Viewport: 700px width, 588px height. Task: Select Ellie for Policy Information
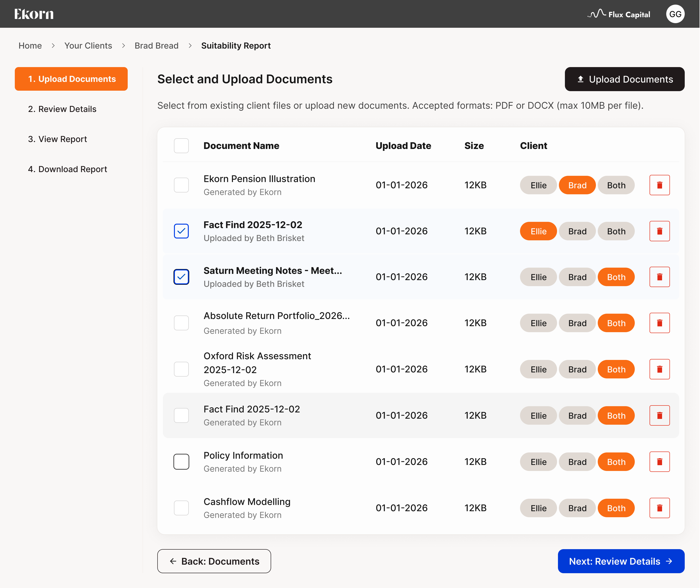(x=538, y=462)
